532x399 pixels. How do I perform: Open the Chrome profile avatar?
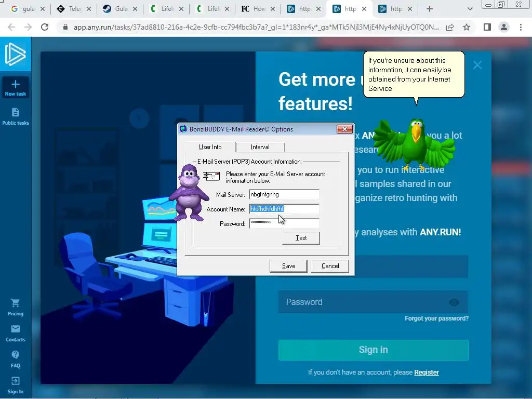[x=504, y=27]
